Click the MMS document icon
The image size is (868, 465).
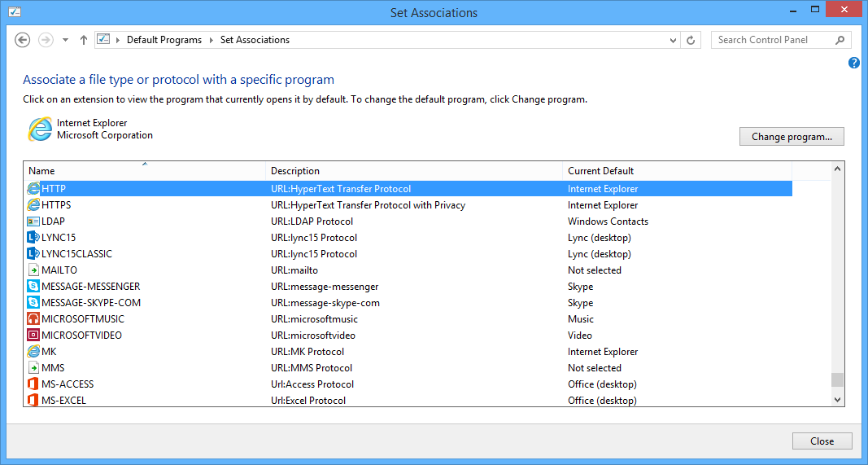coord(33,368)
